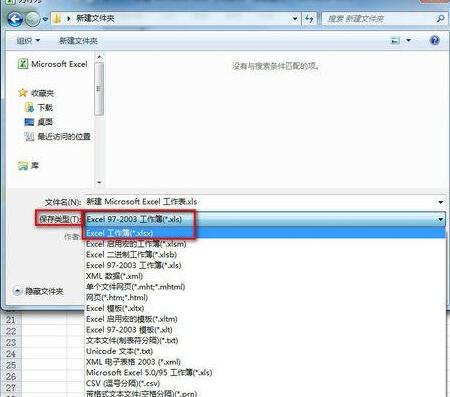Click the refresh button next to address bar
This screenshot has height=397, width=450.
click(309, 19)
